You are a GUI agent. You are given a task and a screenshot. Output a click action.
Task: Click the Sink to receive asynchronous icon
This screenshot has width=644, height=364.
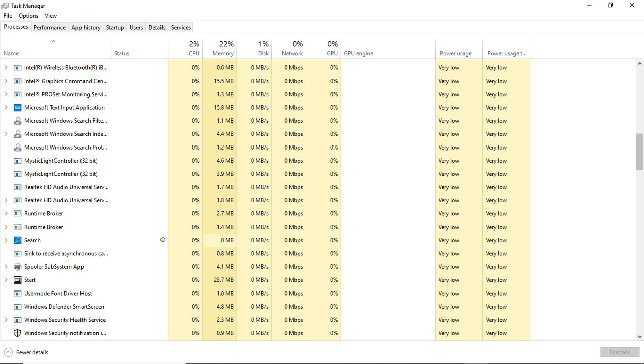click(18, 254)
